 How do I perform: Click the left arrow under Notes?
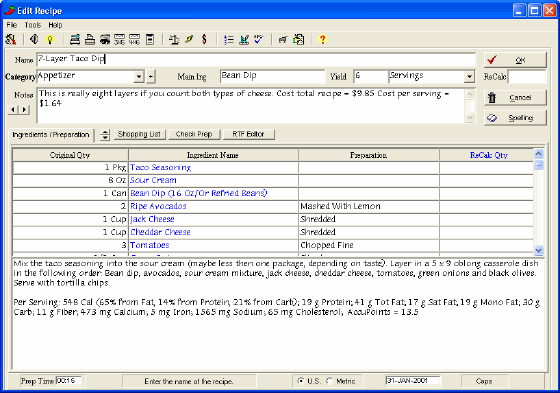(x=13, y=110)
